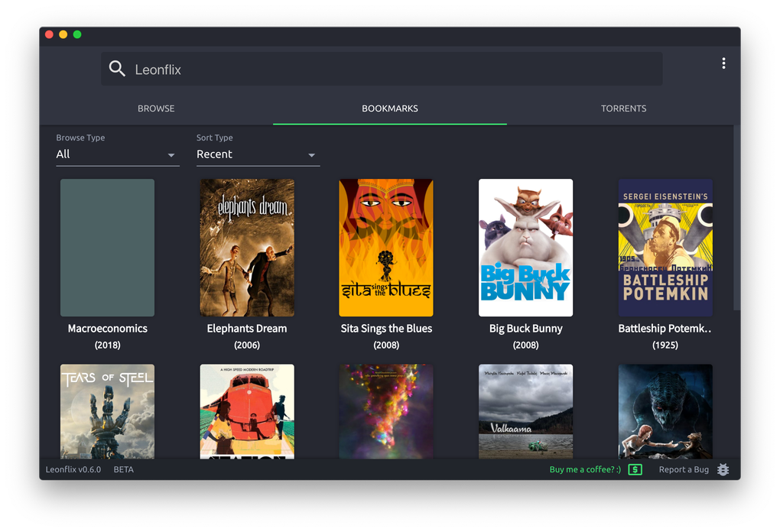
Task: Click the Buy me a coffee link
Action: (585, 469)
